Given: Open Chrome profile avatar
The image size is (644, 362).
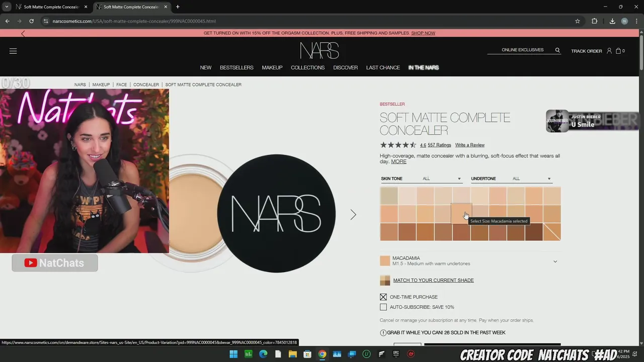Looking at the screenshot, I should point(624,21).
